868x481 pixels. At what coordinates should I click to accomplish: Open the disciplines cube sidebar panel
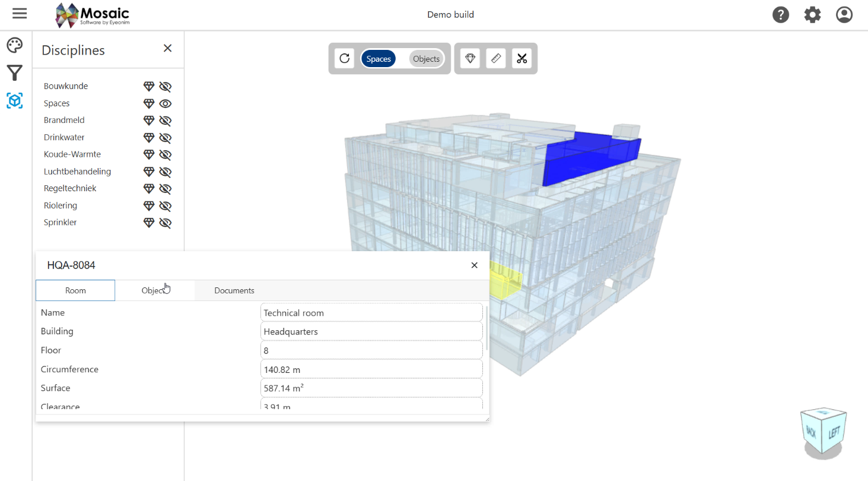tap(15, 101)
